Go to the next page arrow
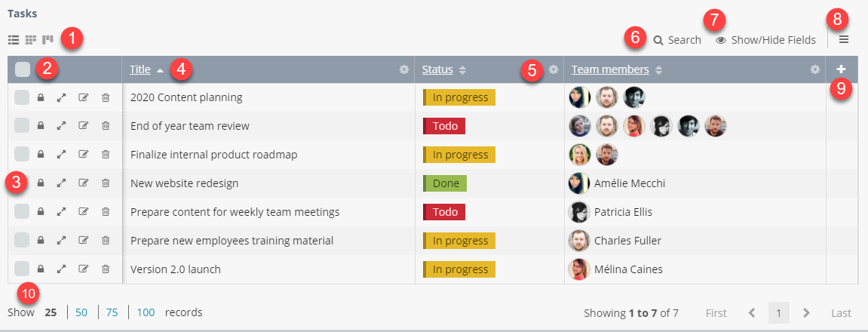Viewport: 868px width, 332px height. point(806,312)
